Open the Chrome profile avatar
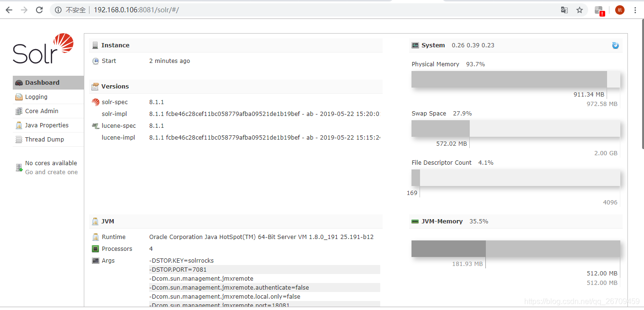This screenshot has height=310, width=644. coord(620,10)
